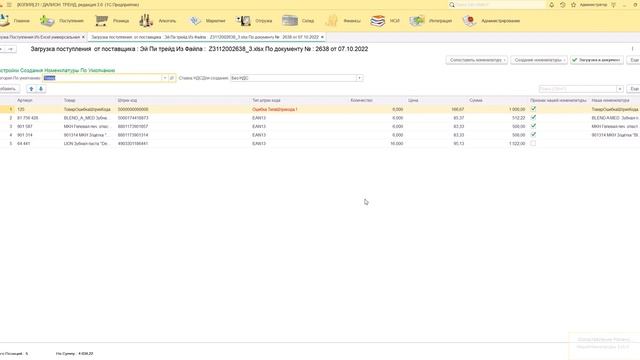The height and width of the screenshot is (360, 640).
Task: Sort by the Сумма column header
Action: [x=476, y=100]
